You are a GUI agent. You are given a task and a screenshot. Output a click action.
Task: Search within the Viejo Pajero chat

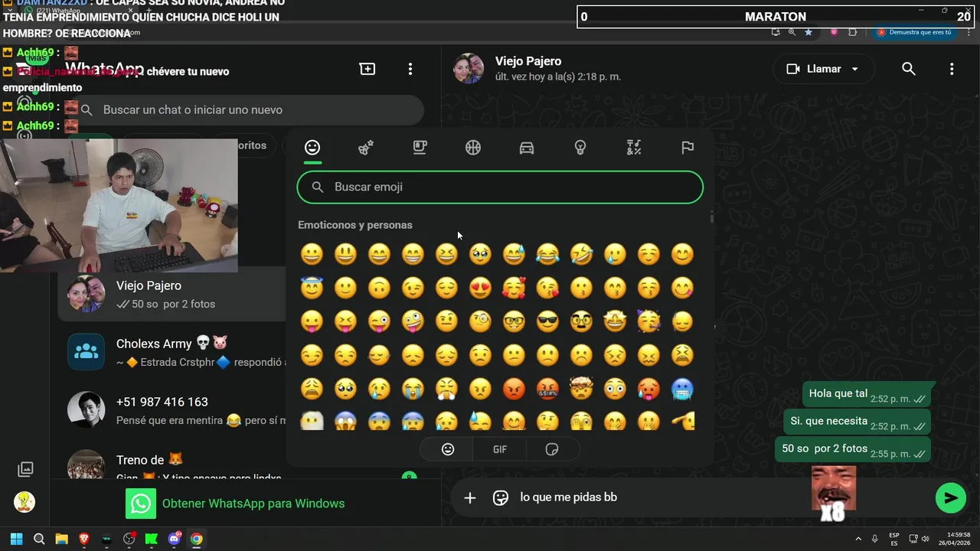tap(909, 69)
